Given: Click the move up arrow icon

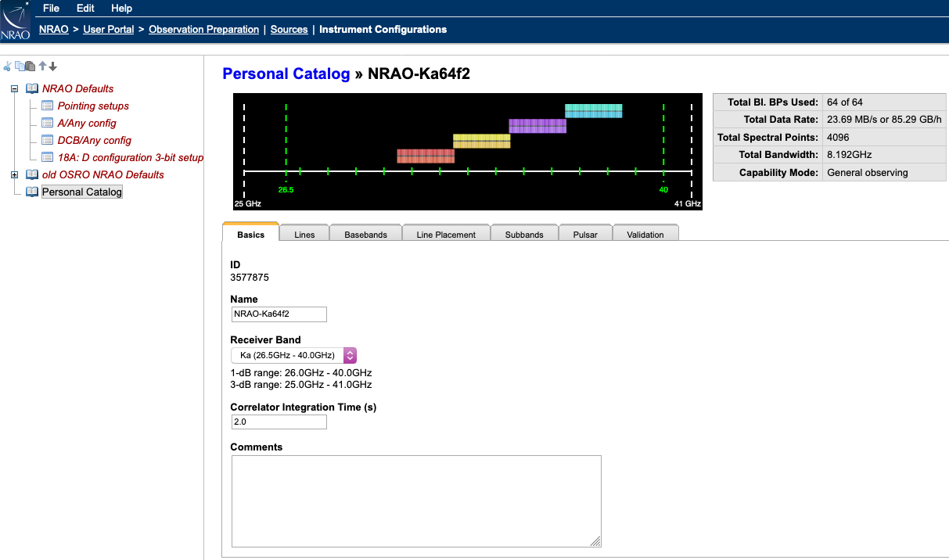Looking at the screenshot, I should coord(43,66).
